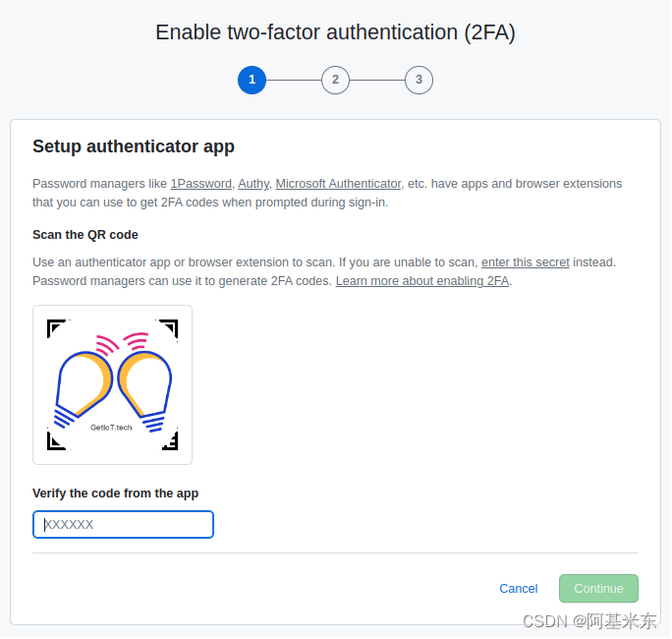Screen dimensions: 672x639
Task: Click the 'Scan the QR code' subheading
Action: [85, 235]
